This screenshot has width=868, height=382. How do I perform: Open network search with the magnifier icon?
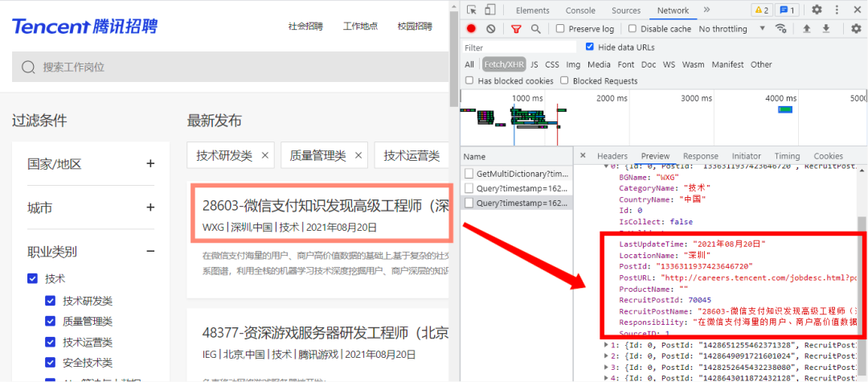click(x=535, y=29)
